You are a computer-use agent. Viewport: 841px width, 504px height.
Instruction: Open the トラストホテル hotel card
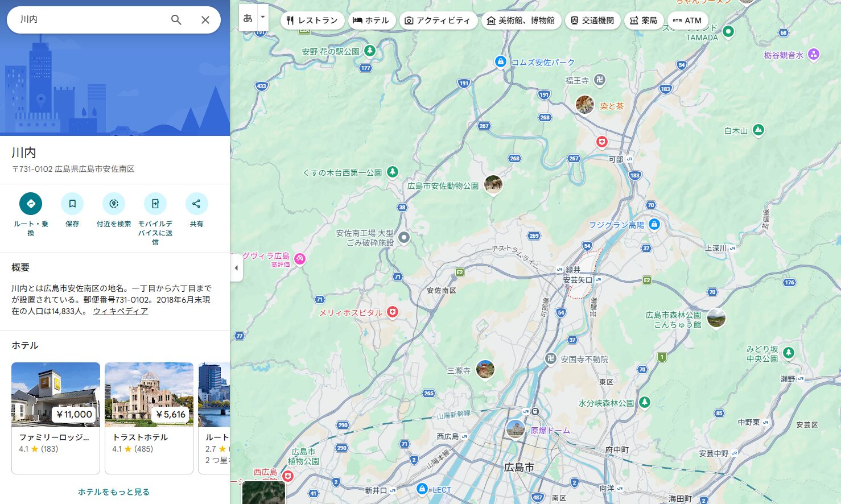tap(149, 418)
